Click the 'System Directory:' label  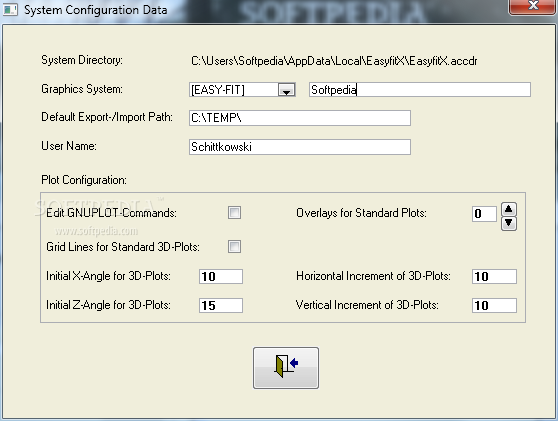pos(82,60)
